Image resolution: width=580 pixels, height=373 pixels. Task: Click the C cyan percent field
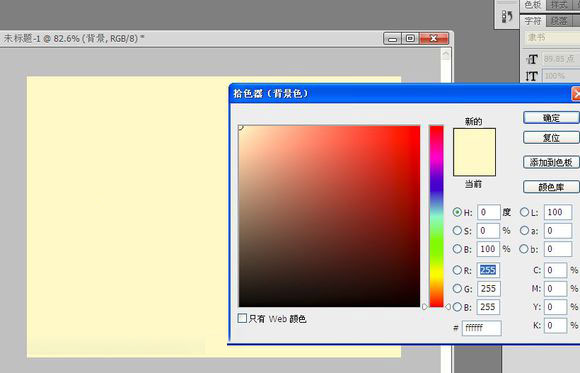click(x=556, y=270)
